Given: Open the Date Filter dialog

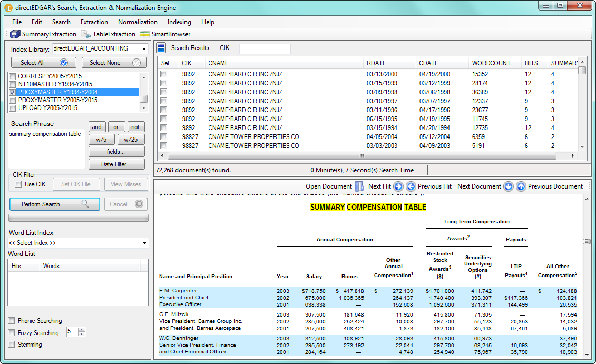Looking at the screenshot, I should coord(116,164).
